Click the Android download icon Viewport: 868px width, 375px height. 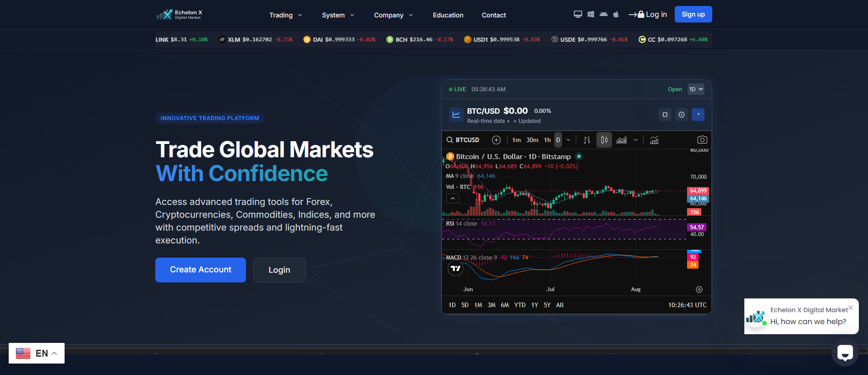pyautogui.click(x=604, y=14)
